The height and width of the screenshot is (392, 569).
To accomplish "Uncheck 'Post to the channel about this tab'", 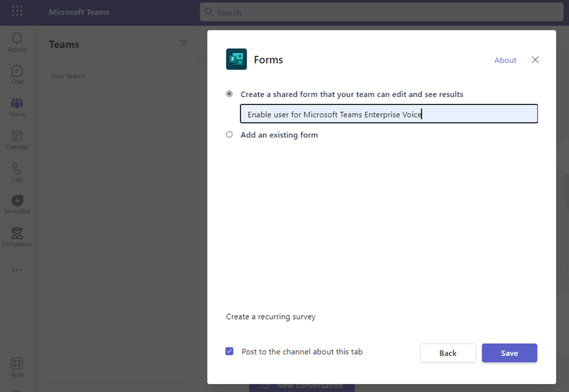I will click(229, 351).
